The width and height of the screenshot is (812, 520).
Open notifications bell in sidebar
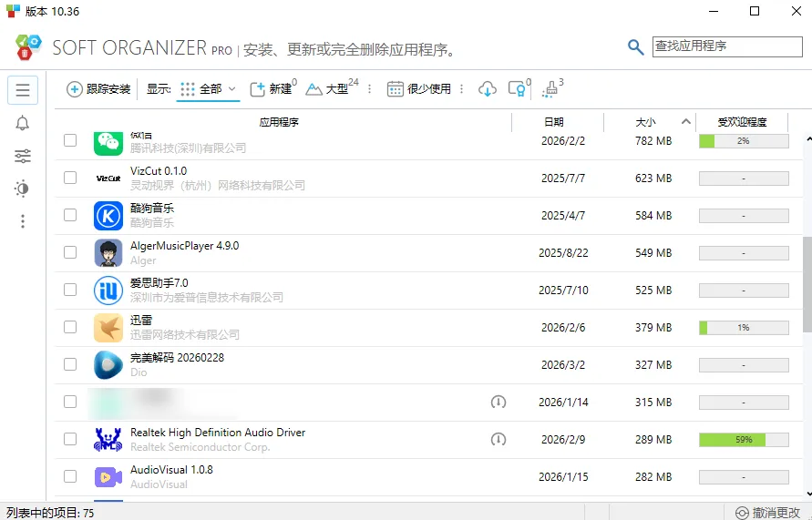click(x=22, y=123)
